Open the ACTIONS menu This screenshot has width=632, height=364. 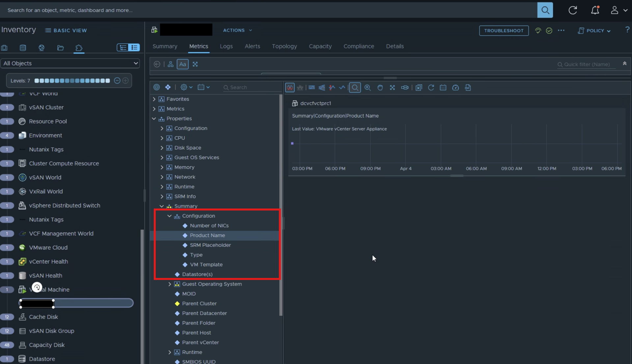pyautogui.click(x=237, y=30)
